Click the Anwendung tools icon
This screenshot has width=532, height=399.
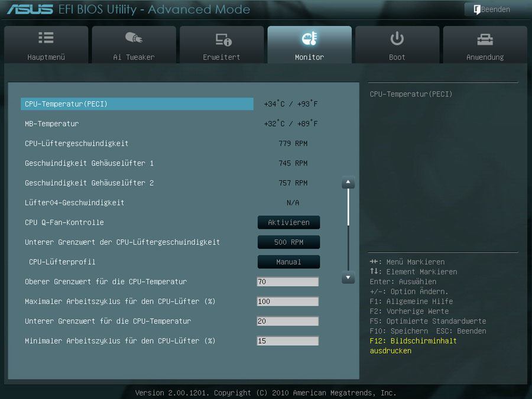[485, 40]
